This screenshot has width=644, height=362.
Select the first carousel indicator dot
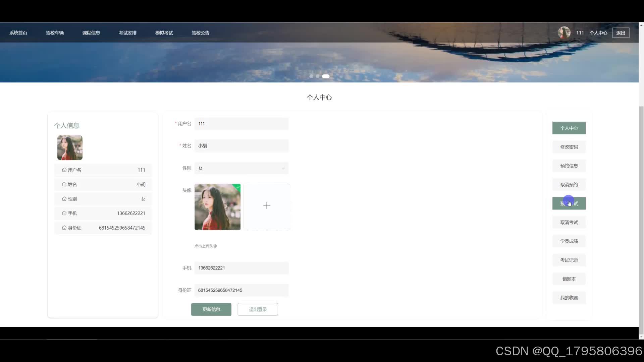click(311, 76)
